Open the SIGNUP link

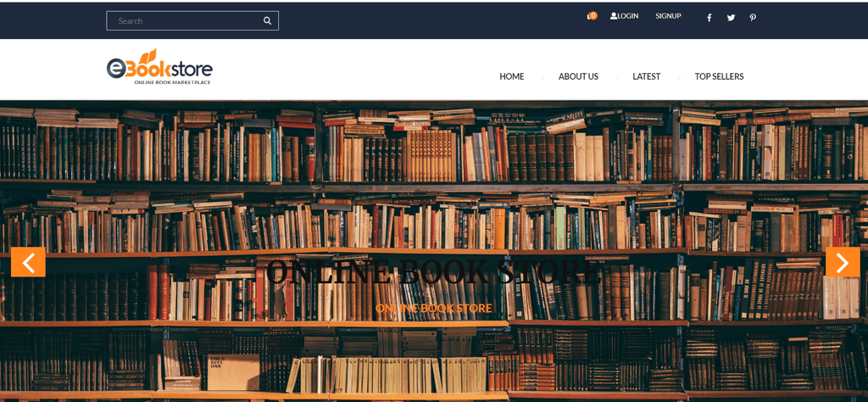668,16
